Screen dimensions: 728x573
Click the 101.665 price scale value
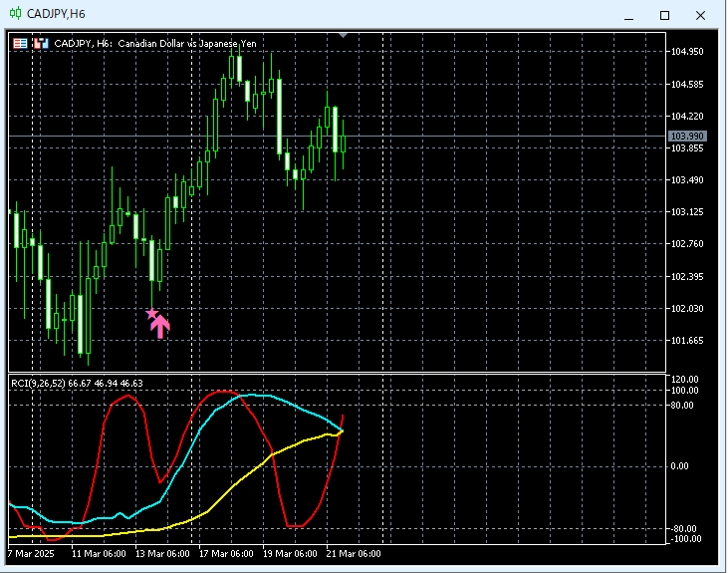pyautogui.click(x=687, y=341)
